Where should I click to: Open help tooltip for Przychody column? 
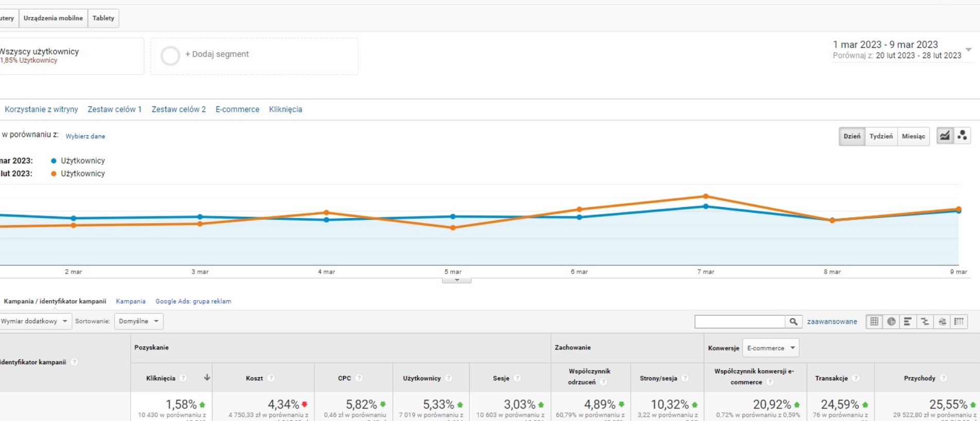(943, 378)
